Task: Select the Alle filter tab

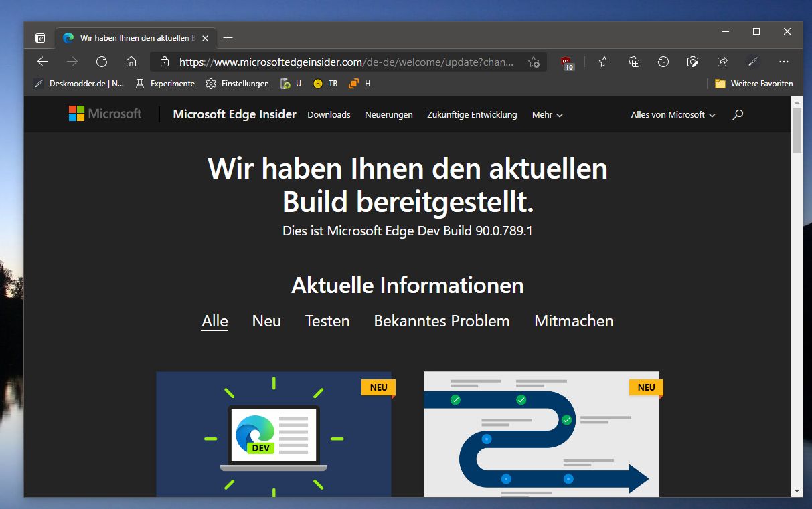Action: [215, 321]
